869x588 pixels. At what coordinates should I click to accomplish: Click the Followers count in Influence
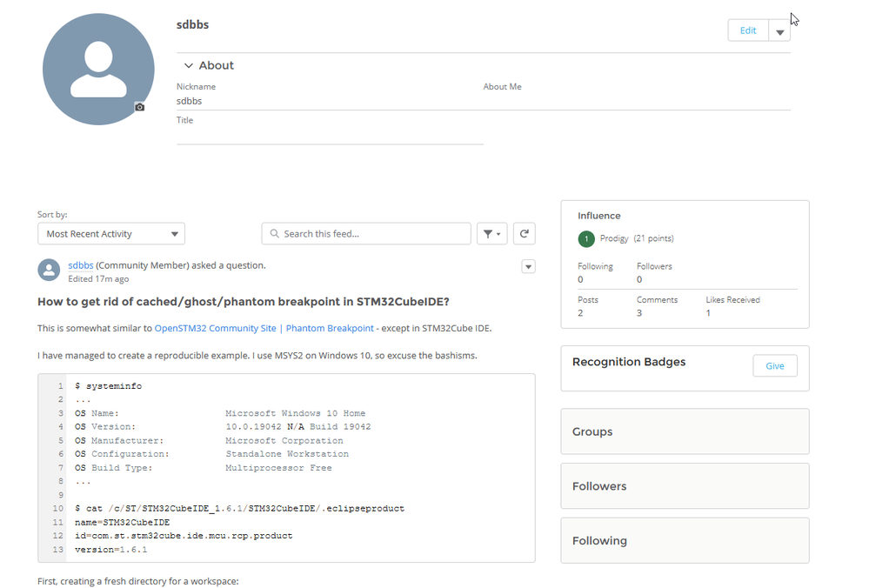click(x=639, y=279)
